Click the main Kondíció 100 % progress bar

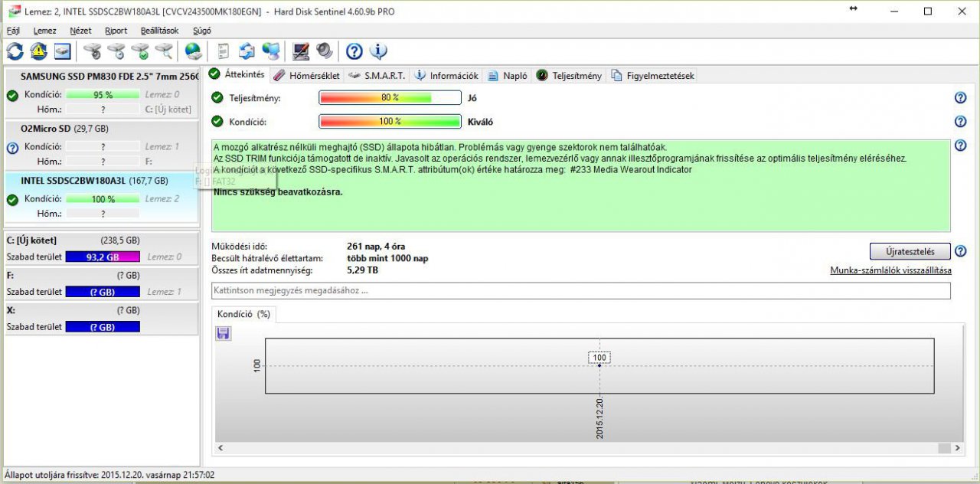pyautogui.click(x=390, y=122)
